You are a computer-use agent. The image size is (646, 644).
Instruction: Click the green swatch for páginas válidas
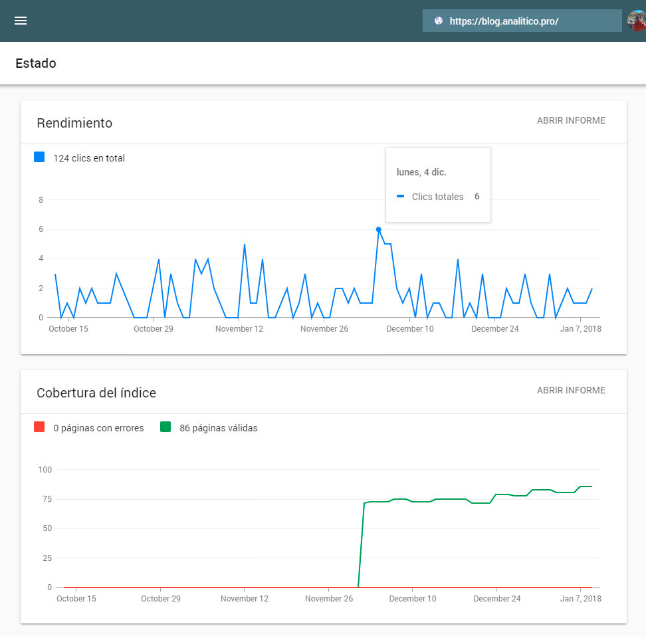(165, 427)
